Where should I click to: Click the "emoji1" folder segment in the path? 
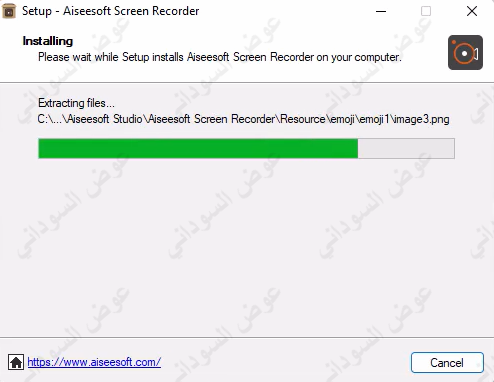coord(374,119)
